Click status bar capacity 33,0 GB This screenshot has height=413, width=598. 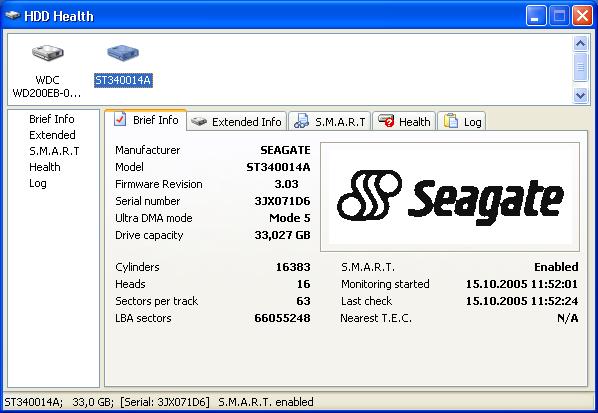[x=93, y=402]
